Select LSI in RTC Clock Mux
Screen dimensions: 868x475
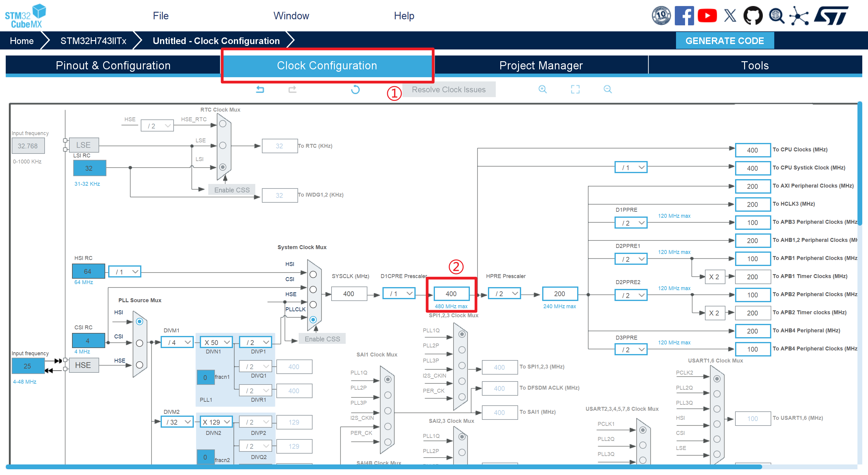click(223, 167)
